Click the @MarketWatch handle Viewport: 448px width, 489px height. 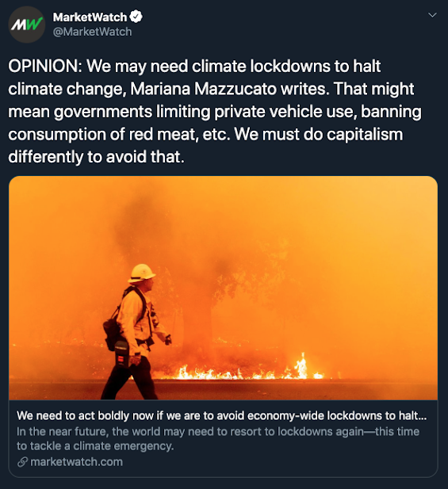pyautogui.click(x=92, y=32)
